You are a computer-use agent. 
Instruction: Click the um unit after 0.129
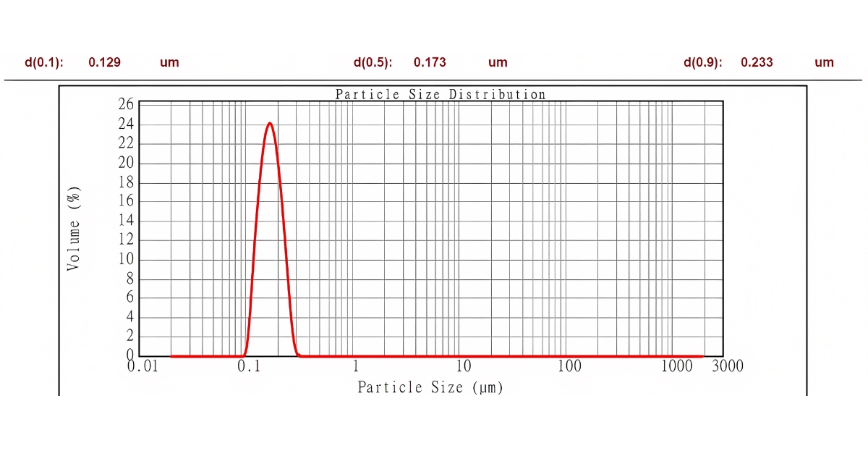click(169, 62)
